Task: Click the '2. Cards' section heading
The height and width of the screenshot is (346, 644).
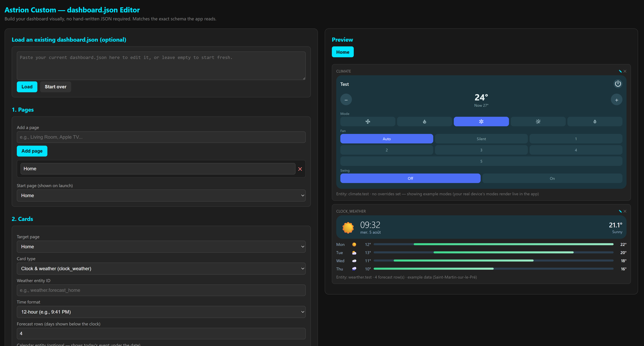Action: pos(22,219)
